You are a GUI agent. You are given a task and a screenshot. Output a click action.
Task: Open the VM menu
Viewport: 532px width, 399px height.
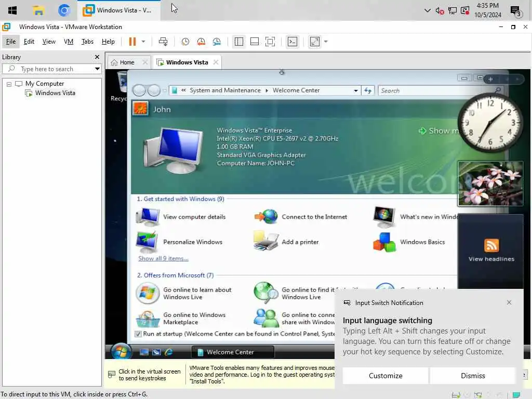coord(69,42)
